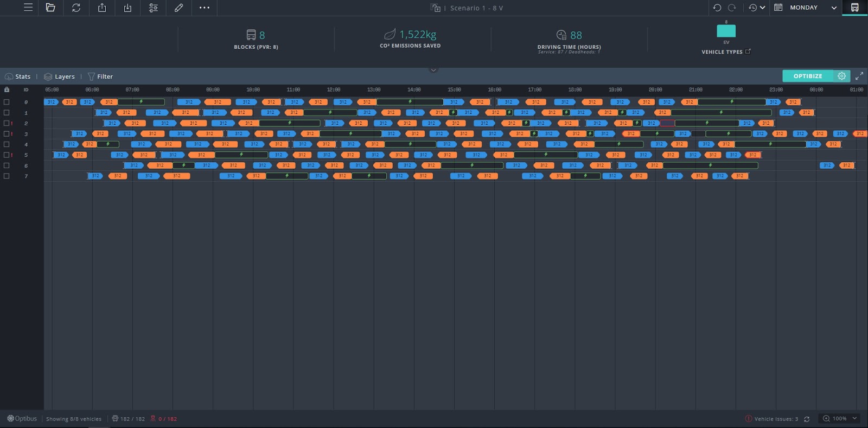Open the hamburger menu

(x=28, y=8)
